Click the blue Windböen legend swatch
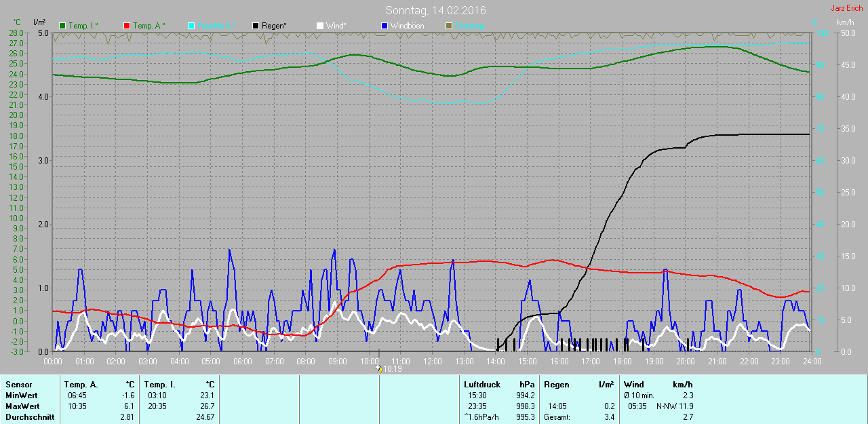 coord(384,26)
